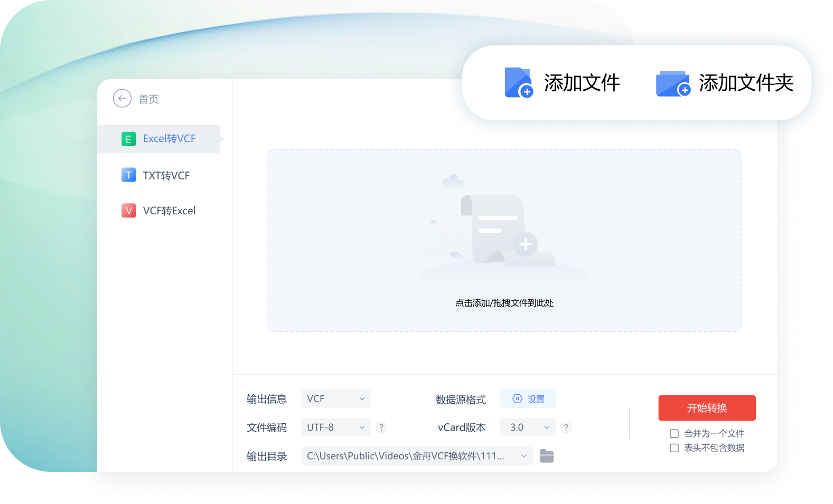Click the green E icon for Excel转VCF
Screen dimensions: 833x504
pos(128,139)
